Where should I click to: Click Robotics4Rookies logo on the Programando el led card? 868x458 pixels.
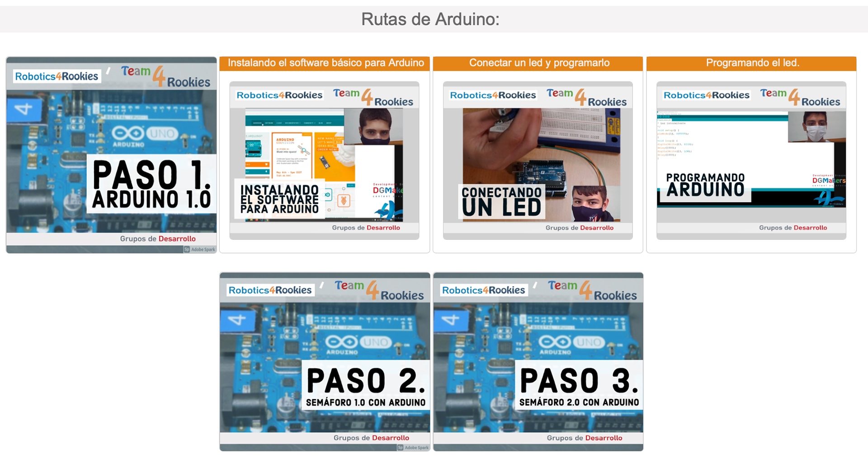[x=706, y=95]
